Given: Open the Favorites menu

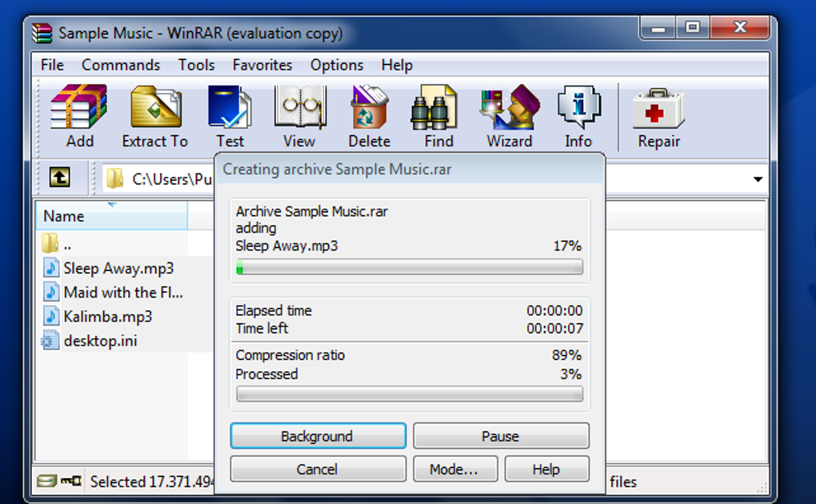Looking at the screenshot, I should pos(262,65).
